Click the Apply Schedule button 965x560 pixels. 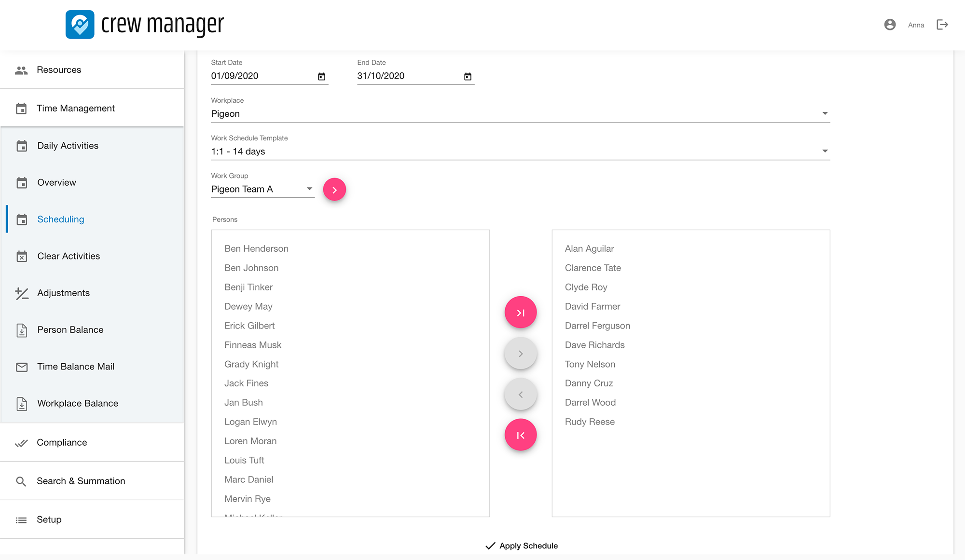[521, 546]
